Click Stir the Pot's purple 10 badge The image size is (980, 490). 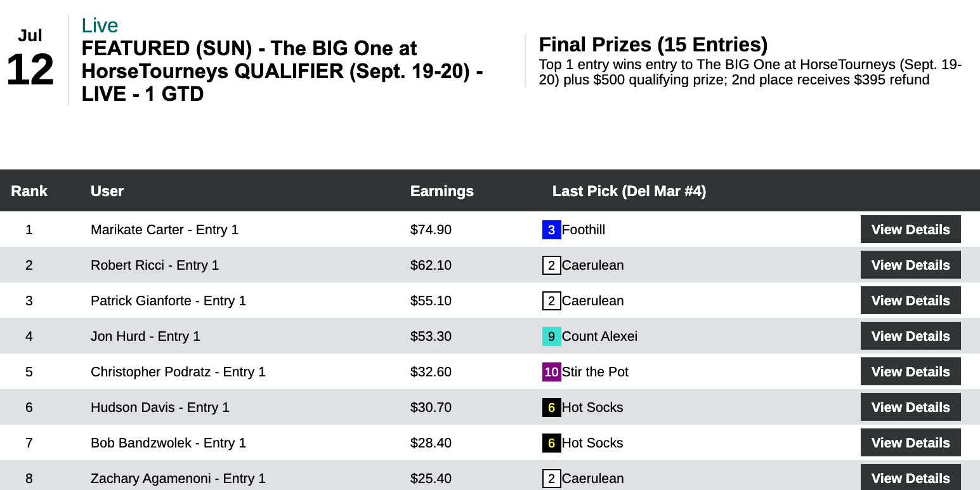tap(551, 372)
